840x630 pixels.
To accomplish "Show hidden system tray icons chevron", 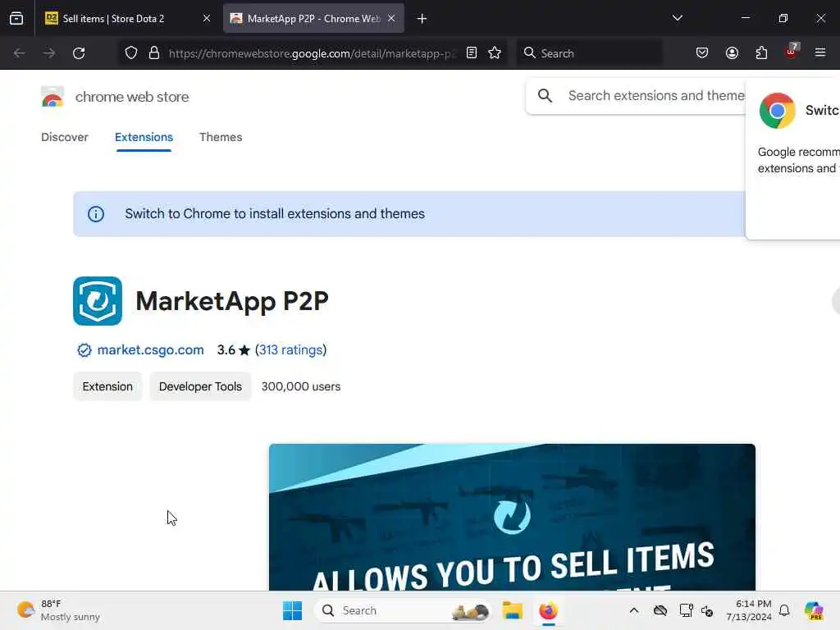I will pos(634,610).
